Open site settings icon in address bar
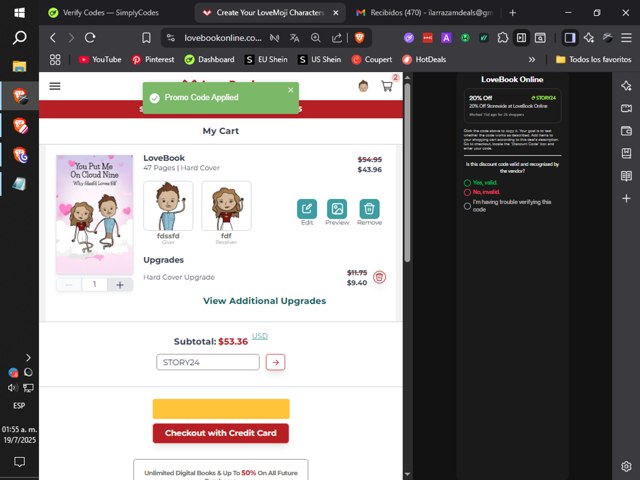Viewport: 640px width, 480px height. point(171,38)
